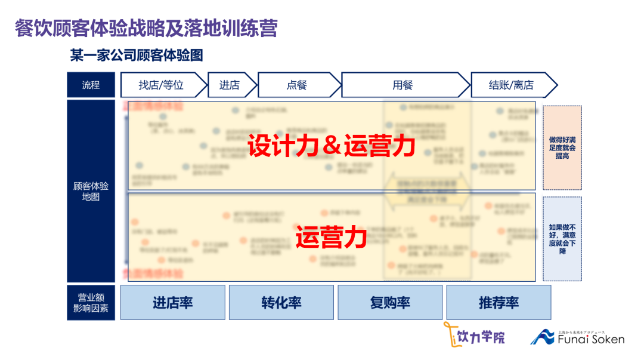Select the 顾客体验地图 side label

click(x=91, y=191)
